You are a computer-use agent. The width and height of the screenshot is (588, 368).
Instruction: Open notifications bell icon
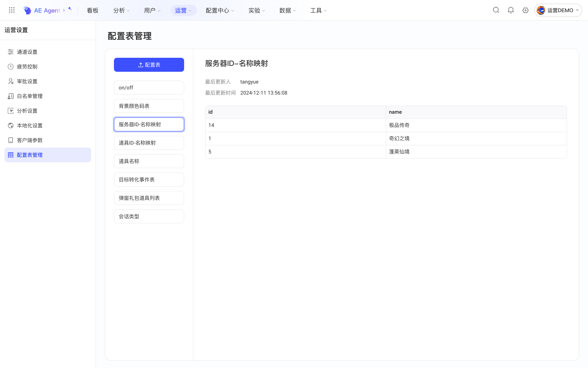tap(511, 10)
